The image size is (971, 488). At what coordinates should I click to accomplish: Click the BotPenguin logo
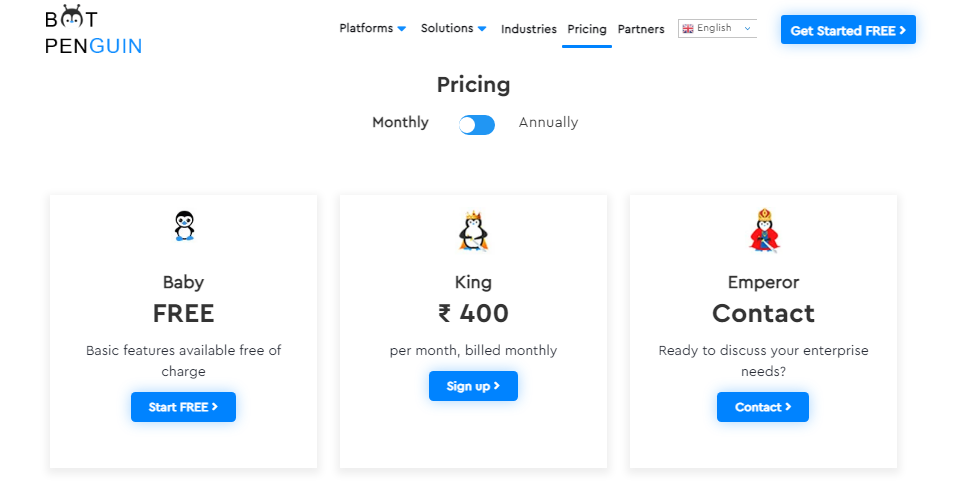[93, 31]
